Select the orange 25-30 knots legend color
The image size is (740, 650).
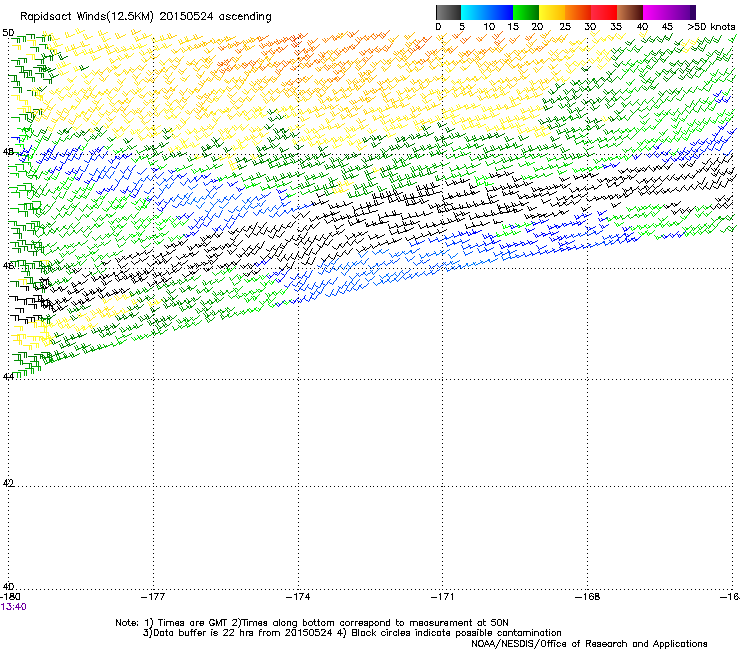pos(578,12)
